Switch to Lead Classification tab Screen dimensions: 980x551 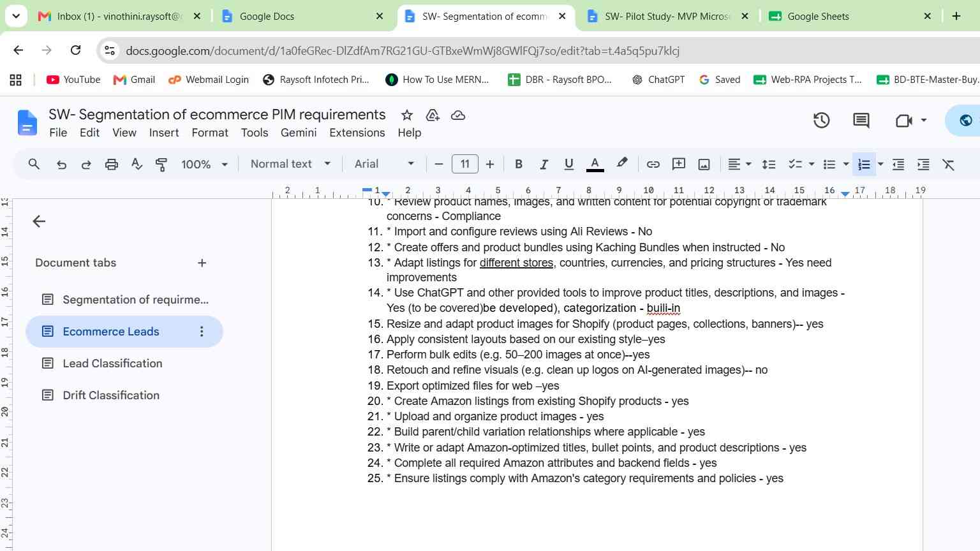point(112,364)
